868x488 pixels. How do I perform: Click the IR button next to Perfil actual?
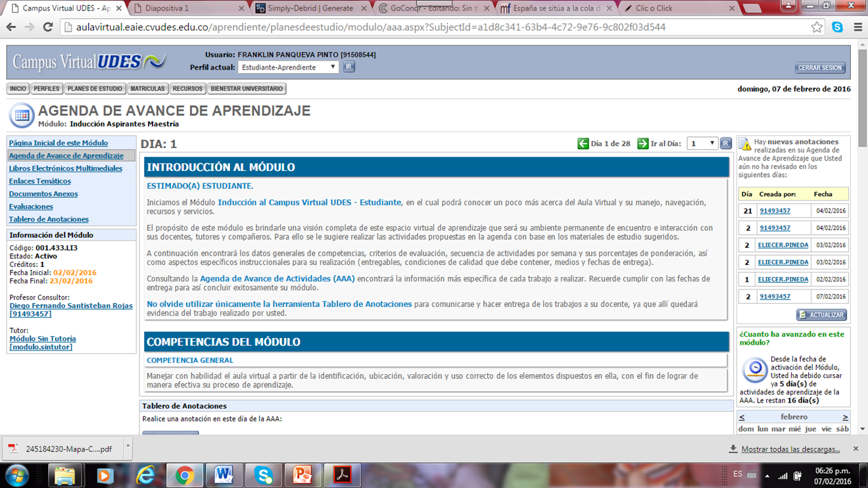tap(349, 67)
